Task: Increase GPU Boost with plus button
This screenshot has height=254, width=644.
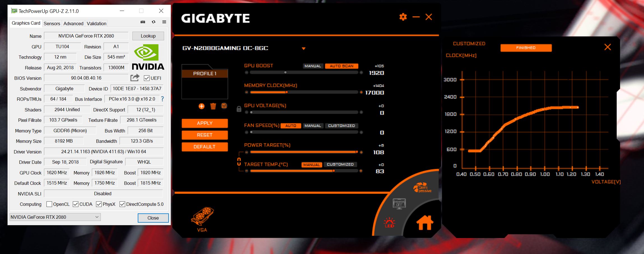Action: pyautogui.click(x=361, y=73)
